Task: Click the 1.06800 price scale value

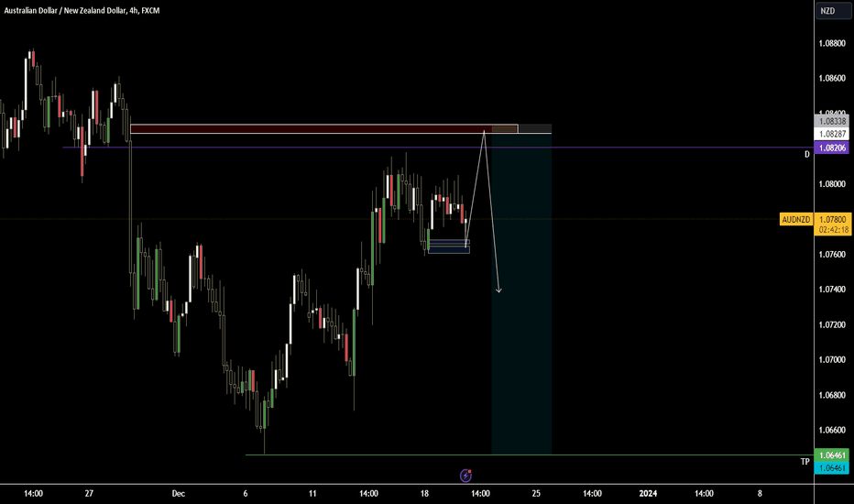Action: click(832, 395)
